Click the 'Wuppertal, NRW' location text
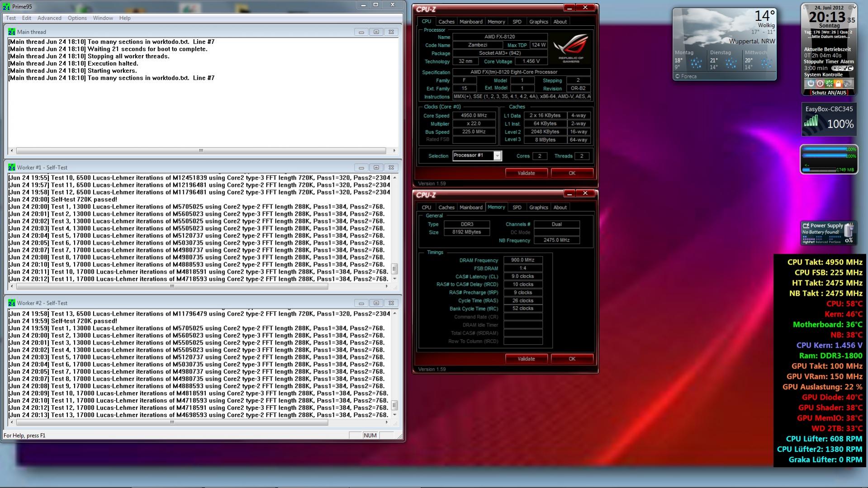Image resolution: width=868 pixels, height=488 pixels. pyautogui.click(x=752, y=41)
